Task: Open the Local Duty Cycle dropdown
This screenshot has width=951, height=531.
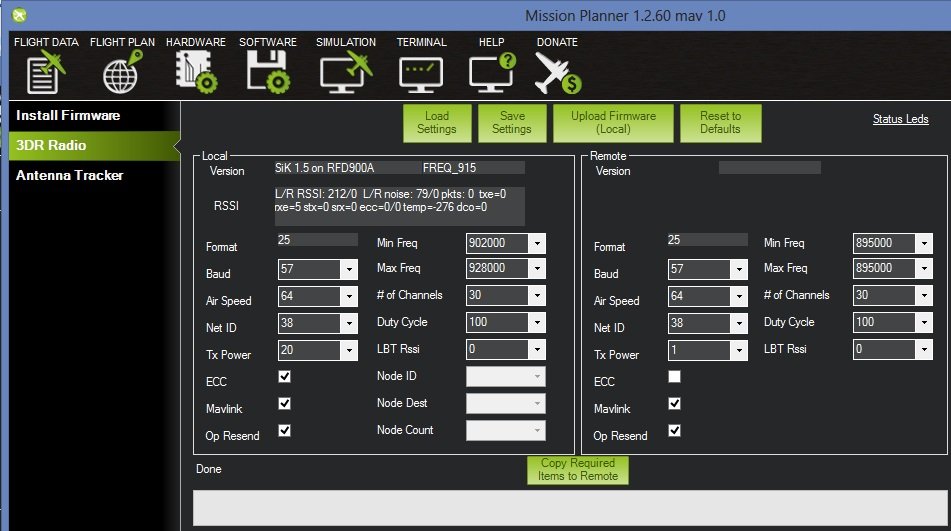Action: coord(506,322)
